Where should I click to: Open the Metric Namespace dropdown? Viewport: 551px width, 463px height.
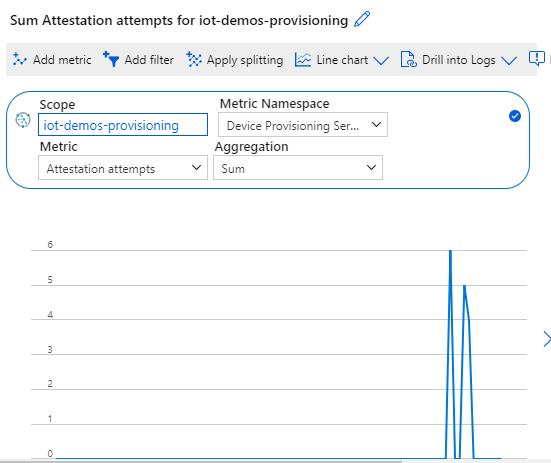tap(303, 125)
